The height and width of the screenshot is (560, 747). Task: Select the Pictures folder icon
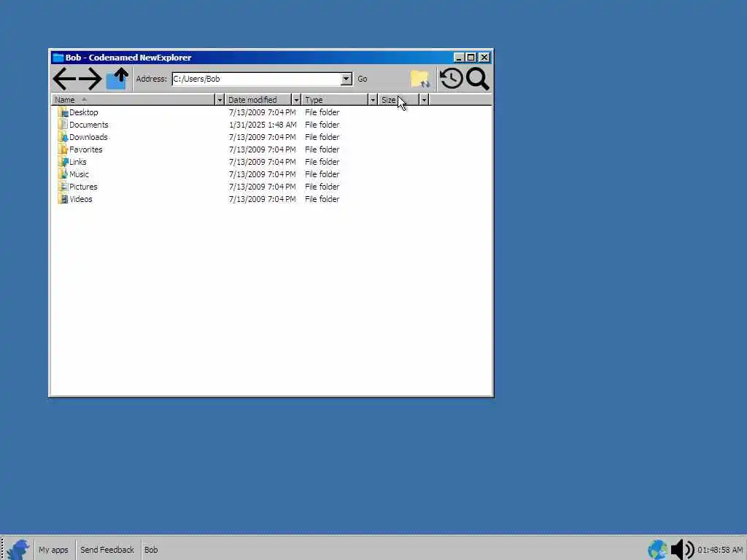tap(63, 187)
